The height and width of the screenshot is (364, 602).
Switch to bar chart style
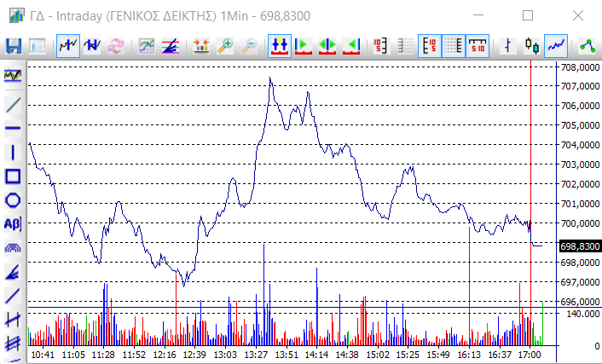508,46
